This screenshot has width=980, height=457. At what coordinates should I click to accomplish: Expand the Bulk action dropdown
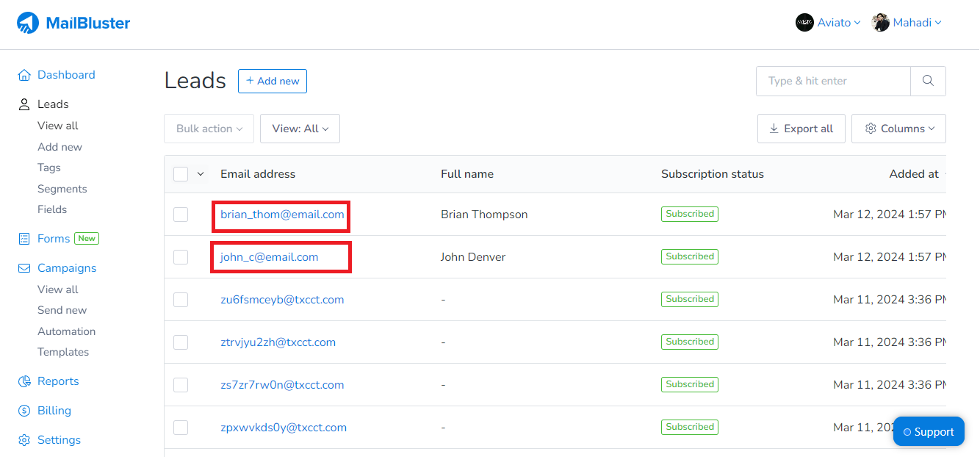click(209, 129)
